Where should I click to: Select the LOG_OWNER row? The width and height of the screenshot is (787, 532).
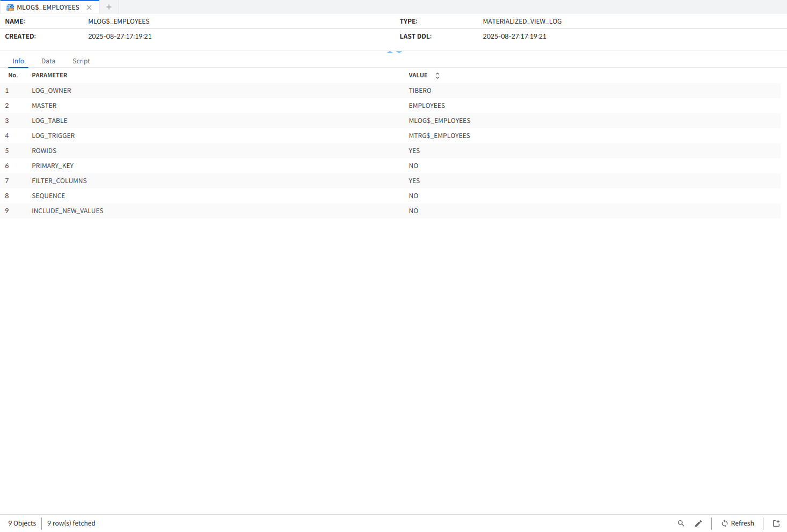[52, 91]
